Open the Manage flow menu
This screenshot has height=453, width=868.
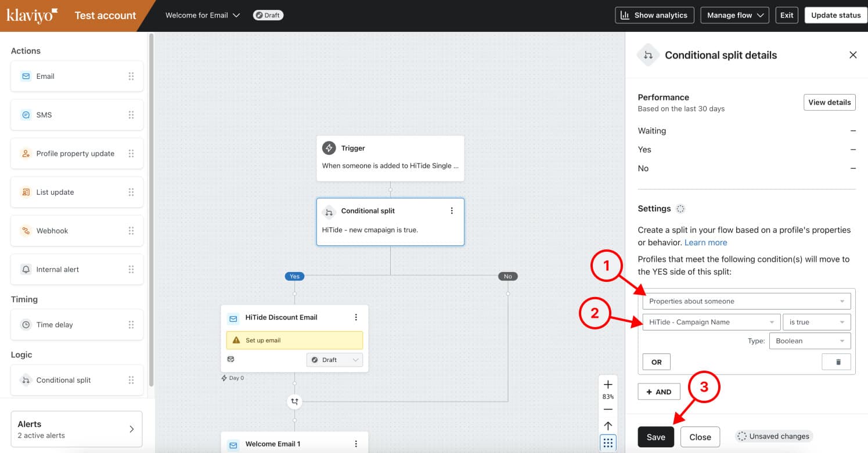coord(734,15)
